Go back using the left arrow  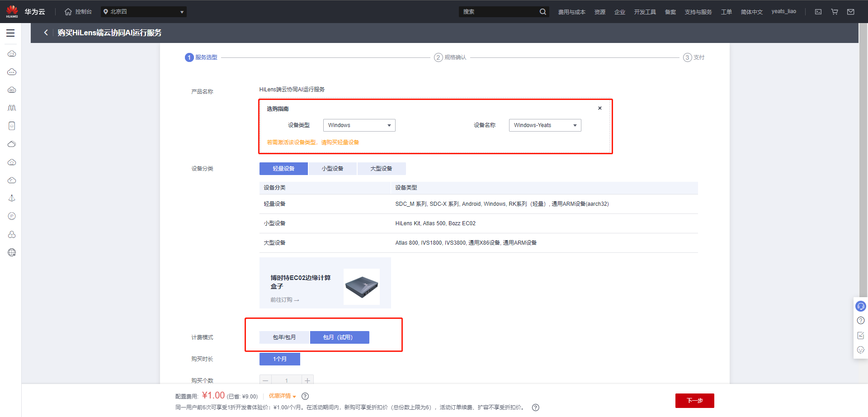tap(46, 33)
